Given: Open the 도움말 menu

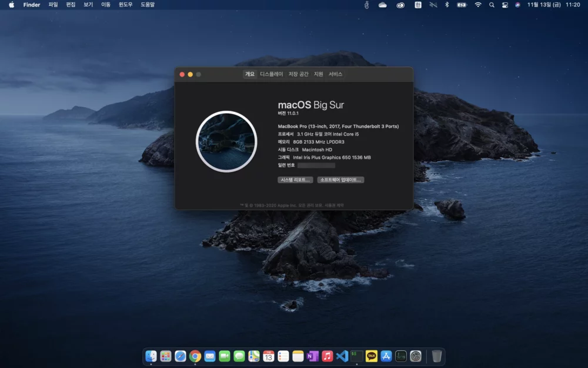Looking at the screenshot, I should (x=148, y=5).
